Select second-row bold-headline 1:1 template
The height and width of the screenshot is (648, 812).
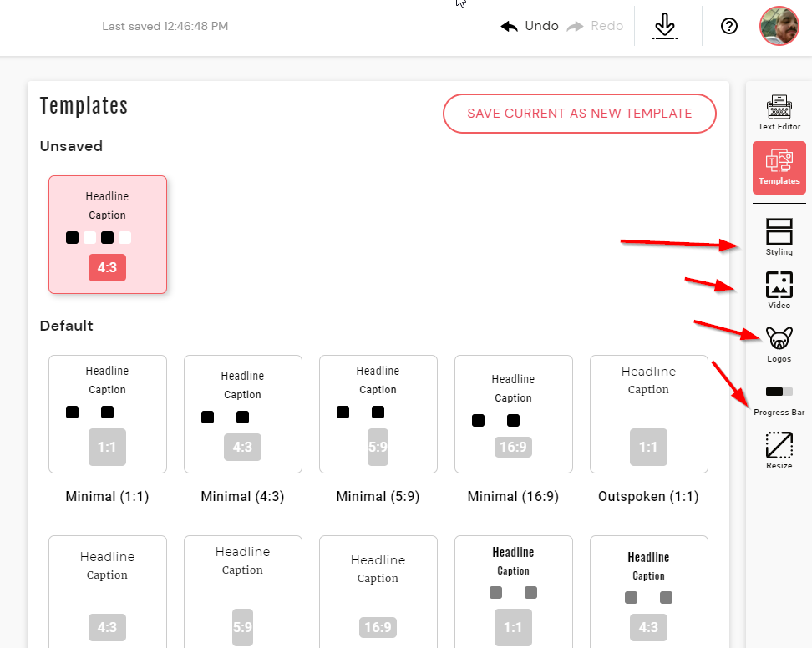(x=514, y=591)
